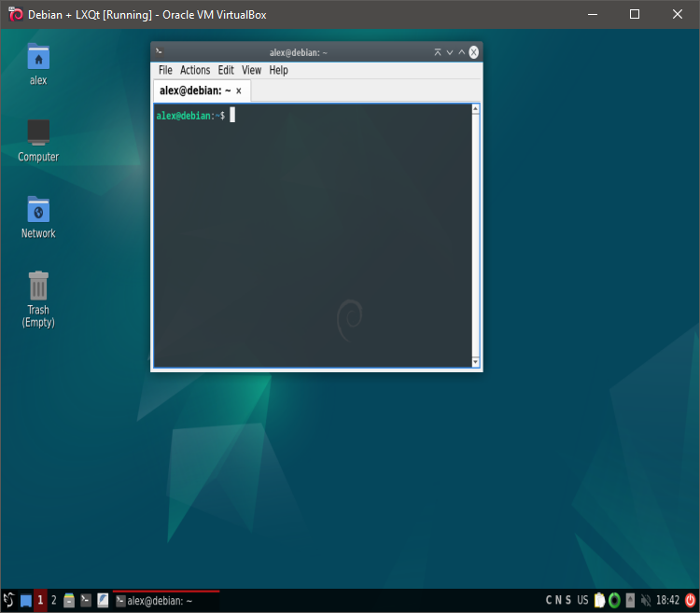The width and height of the screenshot is (700, 613).
Task: Close the alex@debian terminal tab
Action: tap(239, 91)
